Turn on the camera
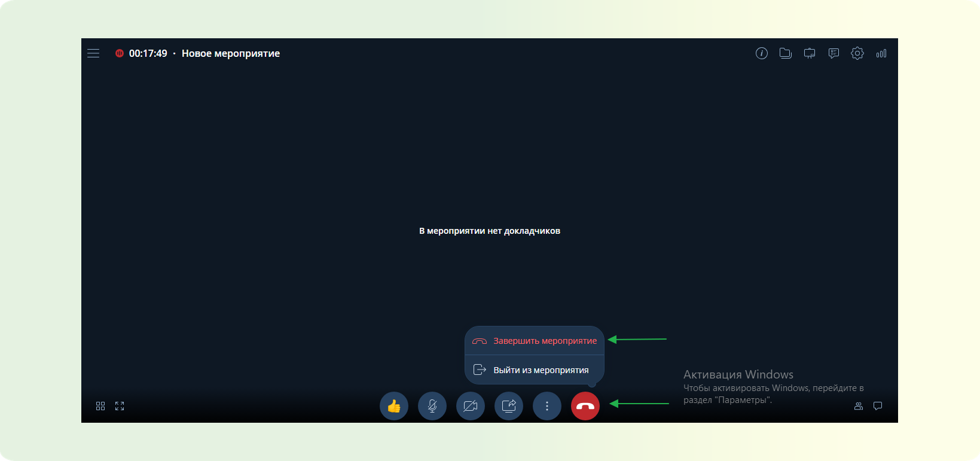This screenshot has width=980, height=461. point(471,406)
